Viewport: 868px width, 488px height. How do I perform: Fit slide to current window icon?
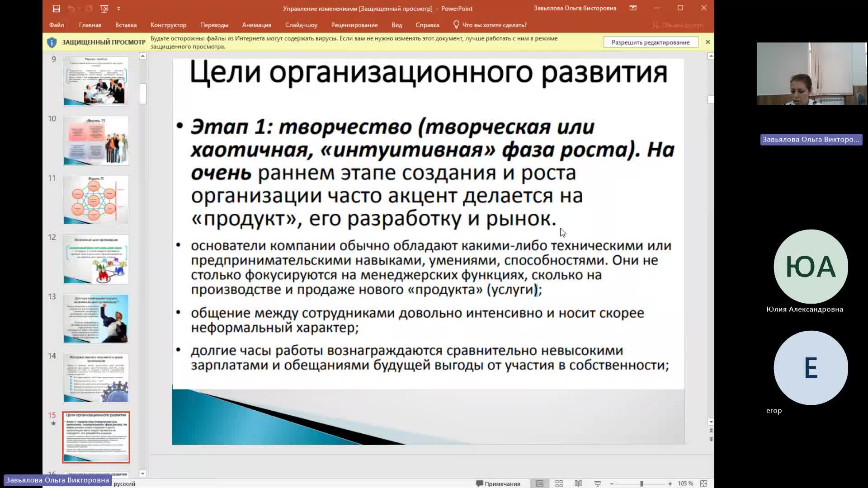(703, 483)
